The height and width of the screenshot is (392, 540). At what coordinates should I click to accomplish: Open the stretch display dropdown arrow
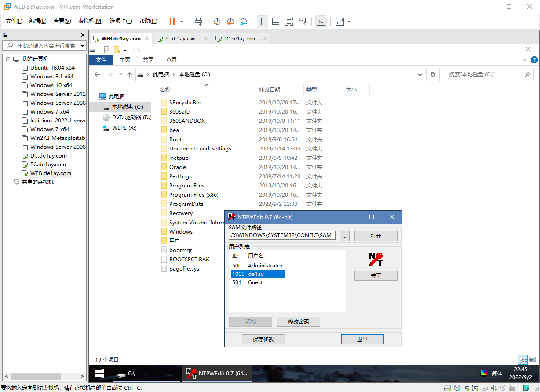point(349,21)
